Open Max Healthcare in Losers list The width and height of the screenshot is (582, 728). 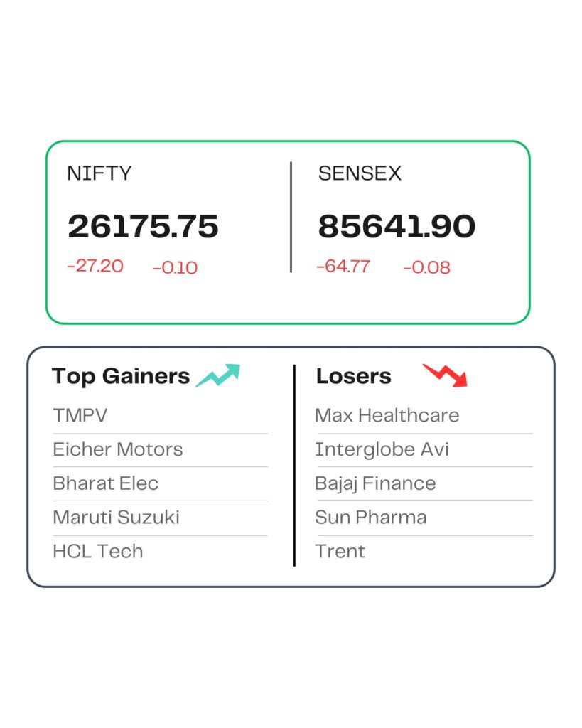[387, 415]
